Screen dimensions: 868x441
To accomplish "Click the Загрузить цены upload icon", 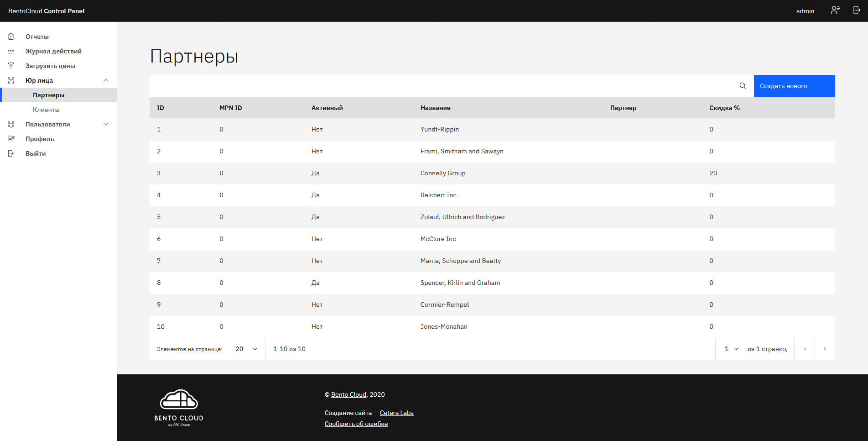I will point(11,66).
